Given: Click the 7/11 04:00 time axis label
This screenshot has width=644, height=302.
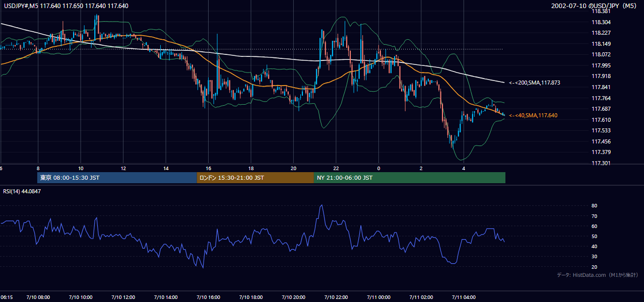Looking at the screenshot, I should click(x=464, y=297).
